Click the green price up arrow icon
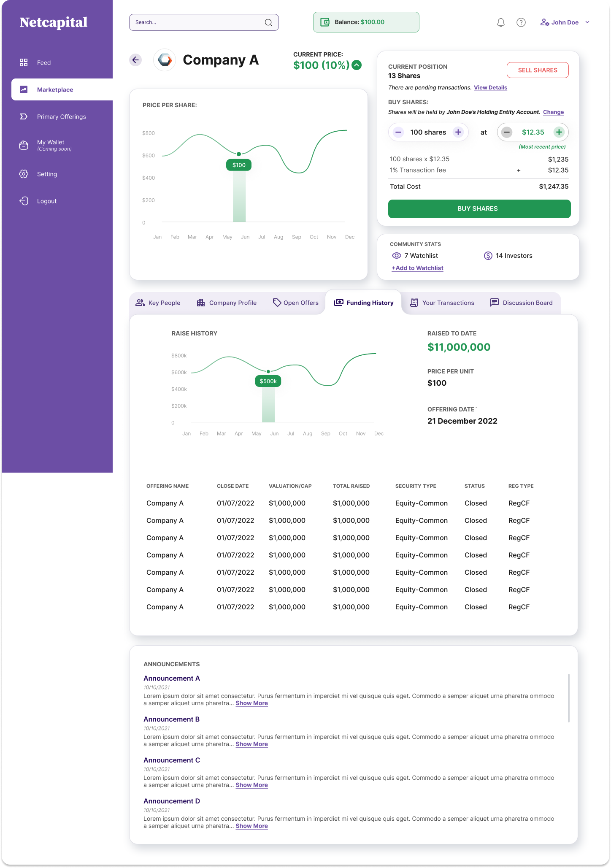Screen dimensions: 611x868 357,65
